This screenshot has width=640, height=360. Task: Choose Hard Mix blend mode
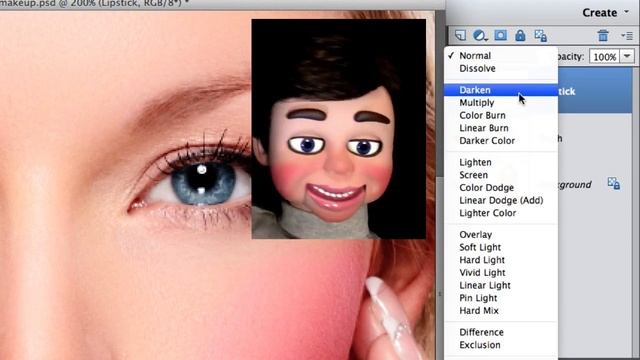(x=501, y=310)
